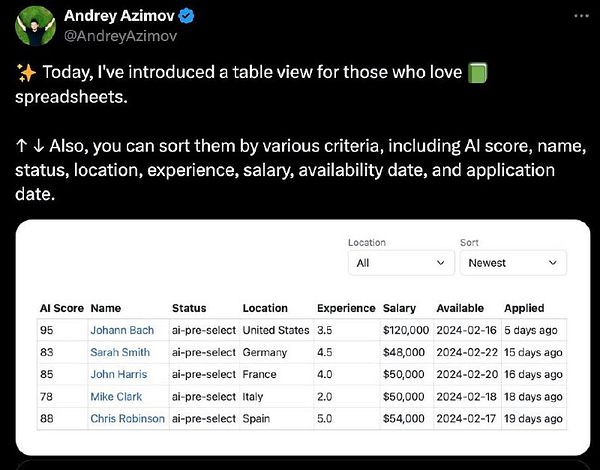600x470 pixels.
Task: Select the Mike Clark name link
Action: [116, 396]
